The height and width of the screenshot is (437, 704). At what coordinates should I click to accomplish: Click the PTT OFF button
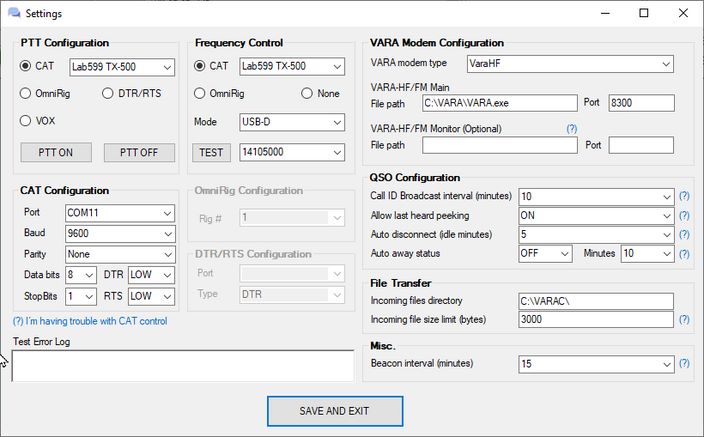[x=139, y=153]
